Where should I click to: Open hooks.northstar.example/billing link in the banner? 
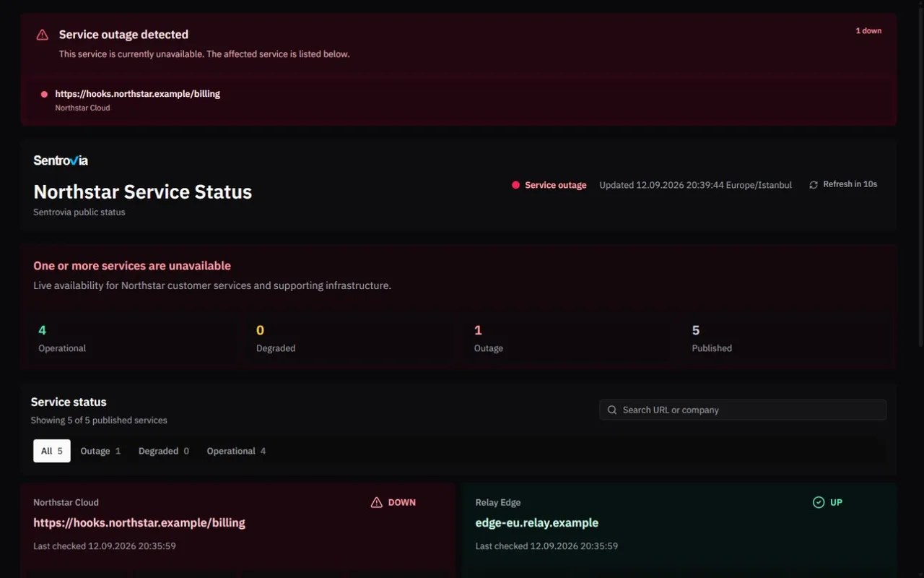[137, 94]
